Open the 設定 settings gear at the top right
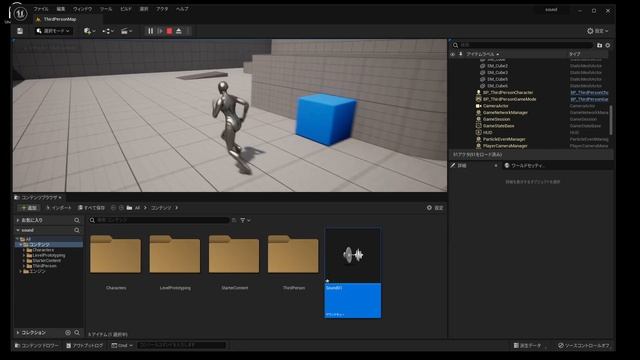Image resolution: width=640 pixels, height=360 pixels. (598, 31)
